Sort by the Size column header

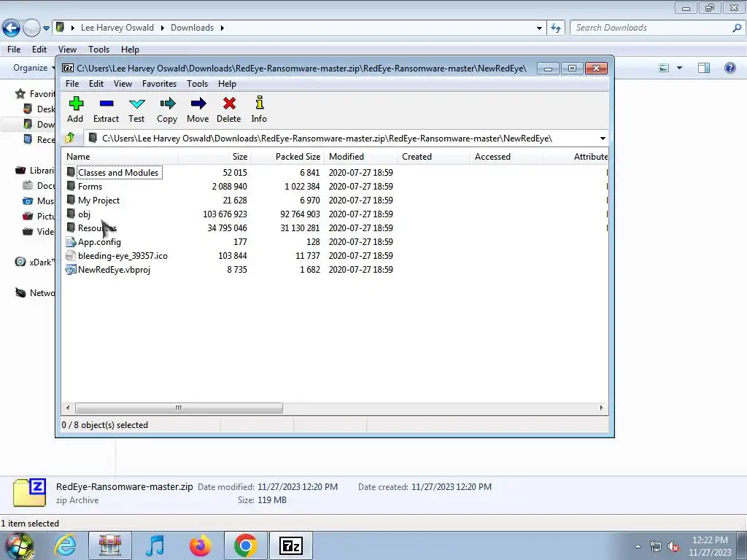click(x=214, y=157)
